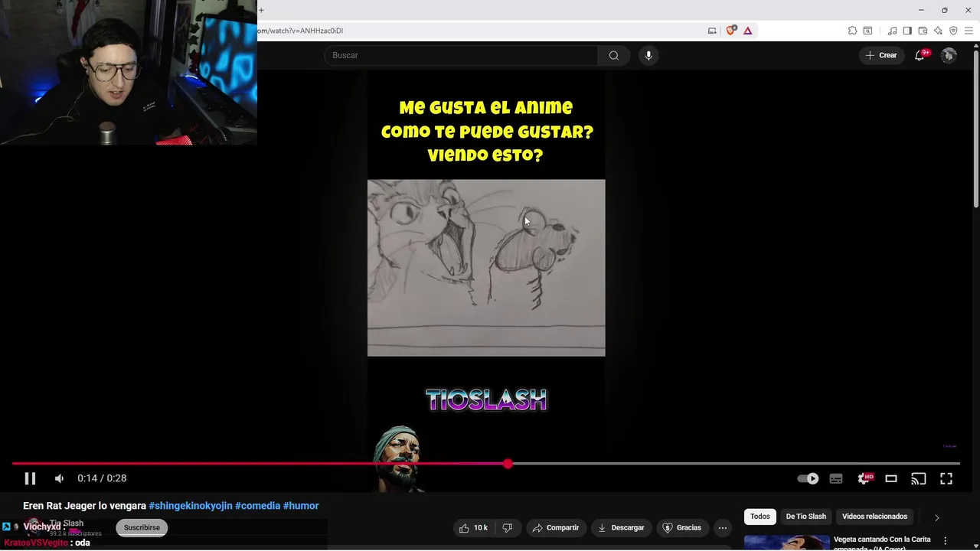The height and width of the screenshot is (551, 980).
Task: Click the search magnifier button
Action: click(614, 55)
